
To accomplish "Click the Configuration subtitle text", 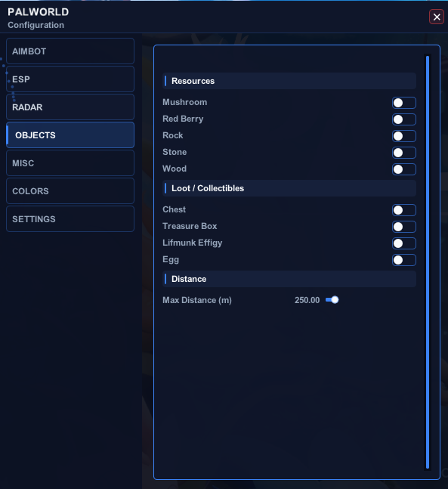I will tap(36, 25).
